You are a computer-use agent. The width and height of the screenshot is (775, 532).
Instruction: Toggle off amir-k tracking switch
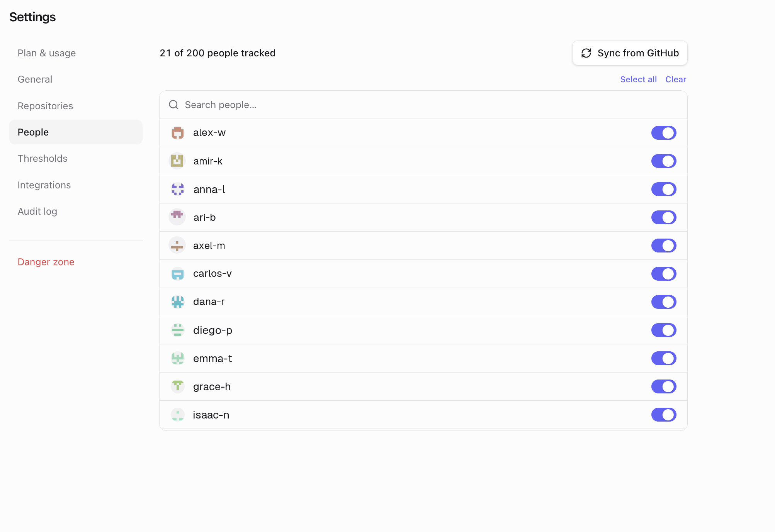pyautogui.click(x=664, y=161)
